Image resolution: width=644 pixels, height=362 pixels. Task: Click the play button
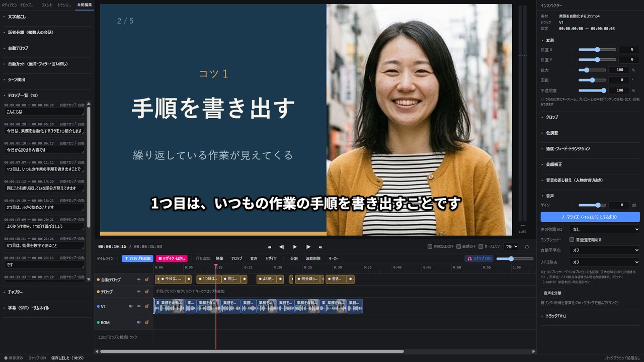[x=295, y=247]
